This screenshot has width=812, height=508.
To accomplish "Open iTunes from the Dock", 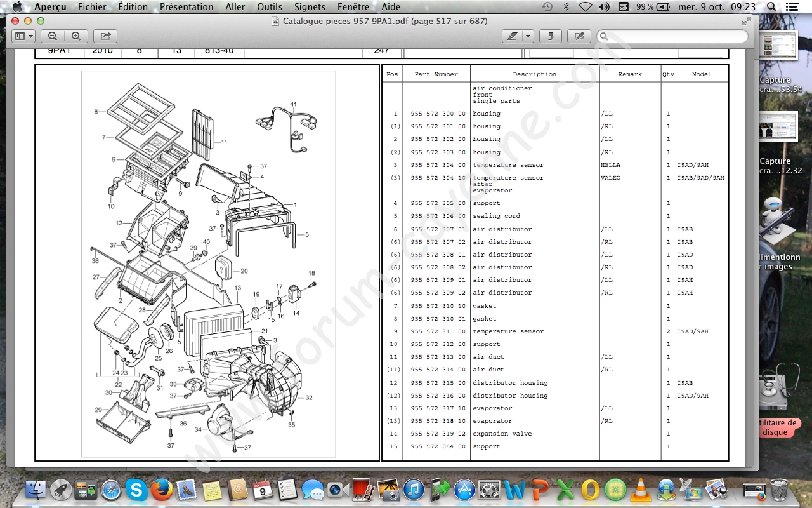I will [x=413, y=490].
